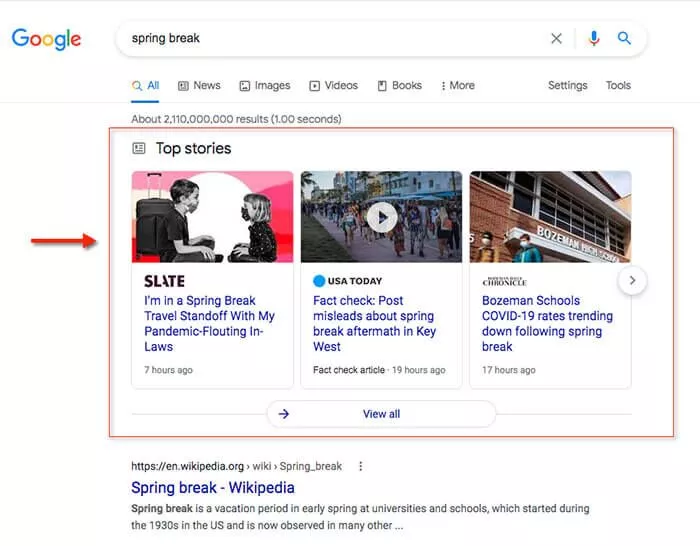The width and height of the screenshot is (700, 546).
Task: Open search Settings
Action: pos(567,86)
